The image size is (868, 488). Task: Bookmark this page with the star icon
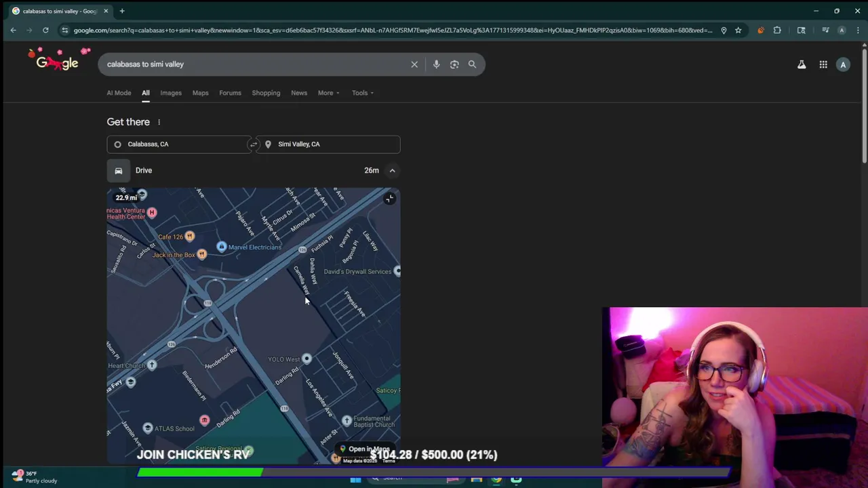pos(738,30)
